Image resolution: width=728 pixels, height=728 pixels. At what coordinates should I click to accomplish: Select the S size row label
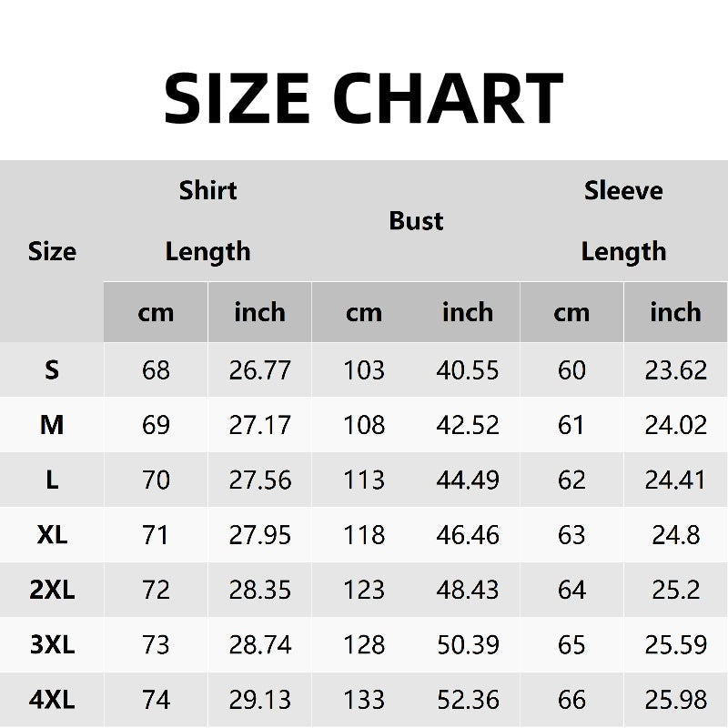52,370
